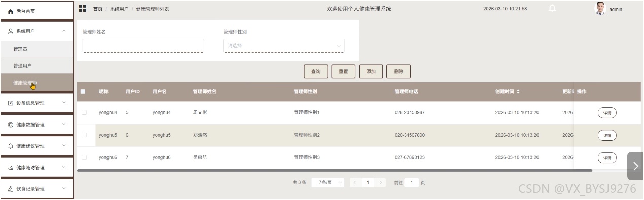Check the row checkbox for yonghu5
This screenshot has height=200, width=644.
tap(84, 135)
